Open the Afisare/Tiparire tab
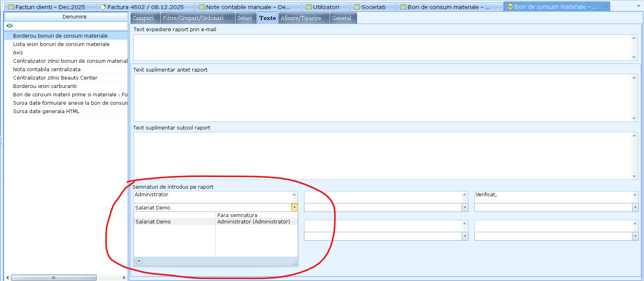The width and height of the screenshot is (644, 281). point(301,18)
